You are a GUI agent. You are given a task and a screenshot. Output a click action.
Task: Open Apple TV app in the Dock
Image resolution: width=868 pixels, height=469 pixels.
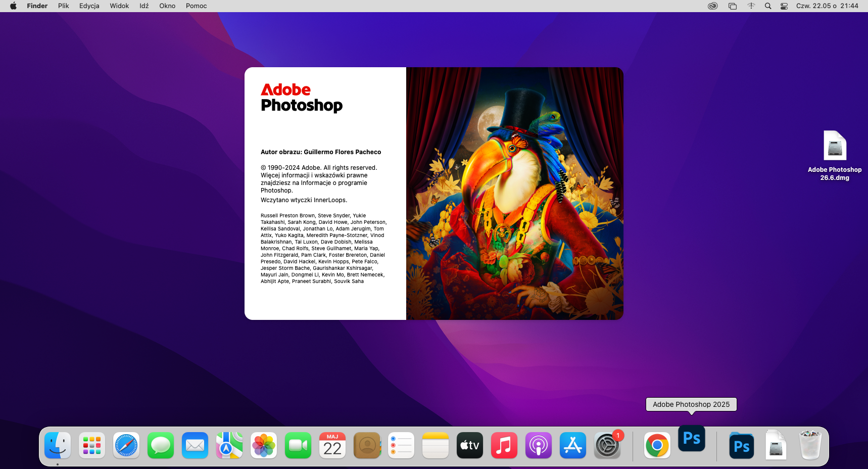470,445
